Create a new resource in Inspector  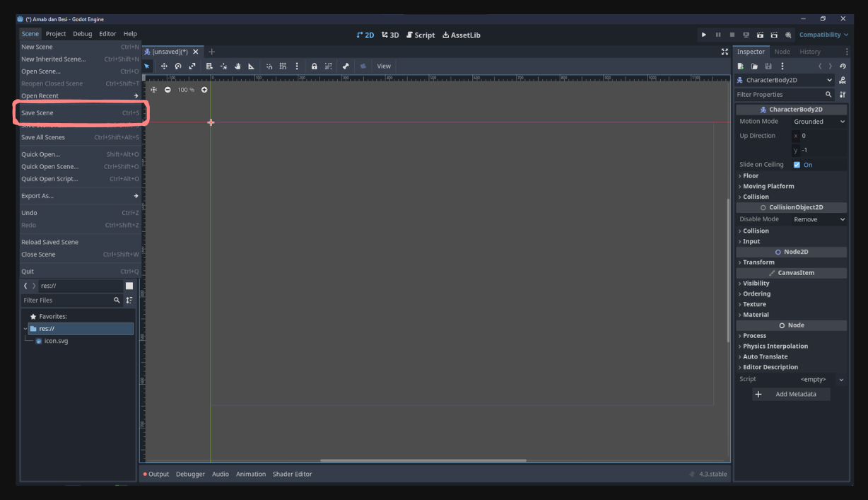coord(741,66)
